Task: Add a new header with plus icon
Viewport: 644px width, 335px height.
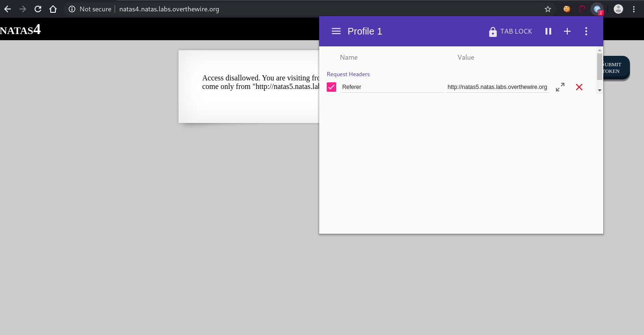Action: [567, 31]
